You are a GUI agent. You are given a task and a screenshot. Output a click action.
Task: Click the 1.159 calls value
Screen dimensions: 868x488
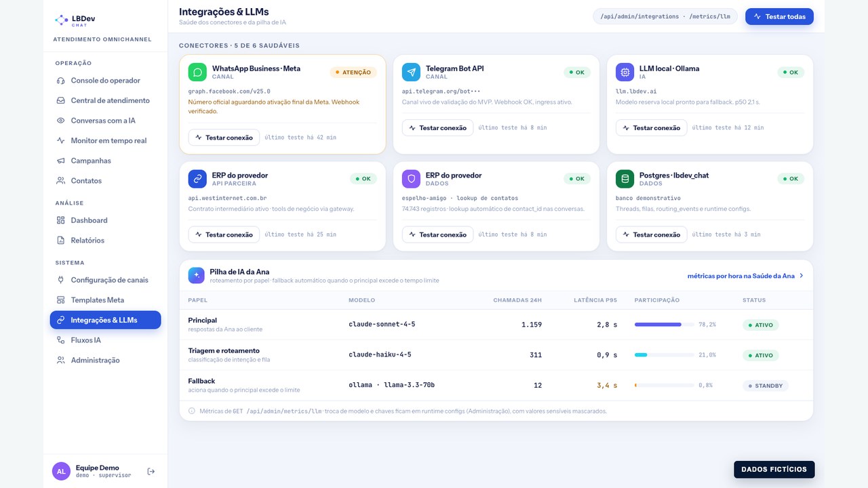532,325
